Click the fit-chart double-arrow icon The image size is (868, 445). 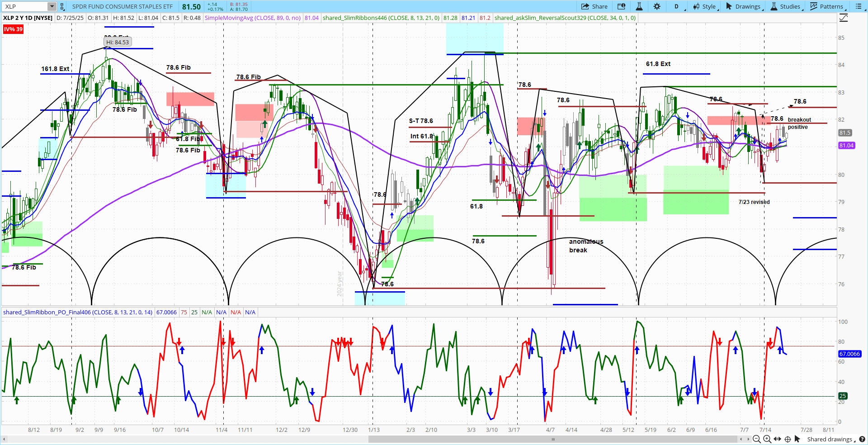point(778,439)
